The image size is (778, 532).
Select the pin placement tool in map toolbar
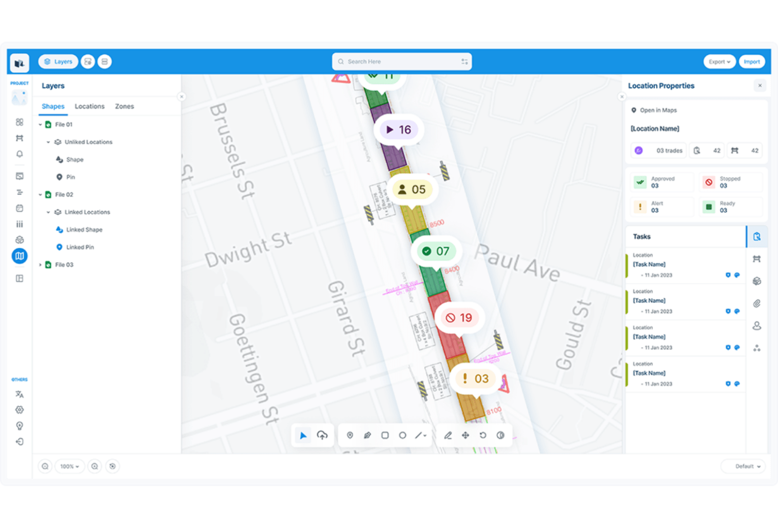pos(350,435)
